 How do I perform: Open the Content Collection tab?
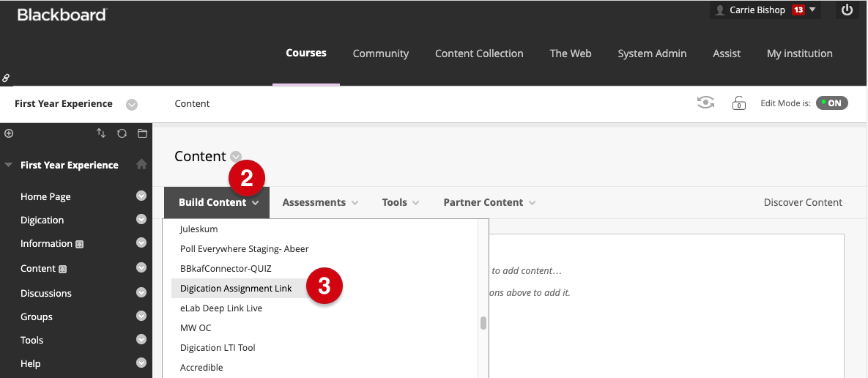[479, 53]
